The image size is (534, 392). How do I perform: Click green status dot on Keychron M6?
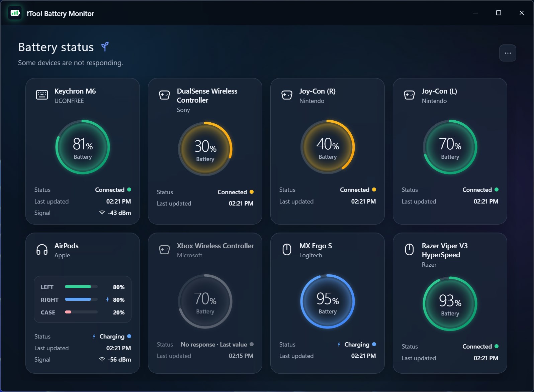[129, 189]
